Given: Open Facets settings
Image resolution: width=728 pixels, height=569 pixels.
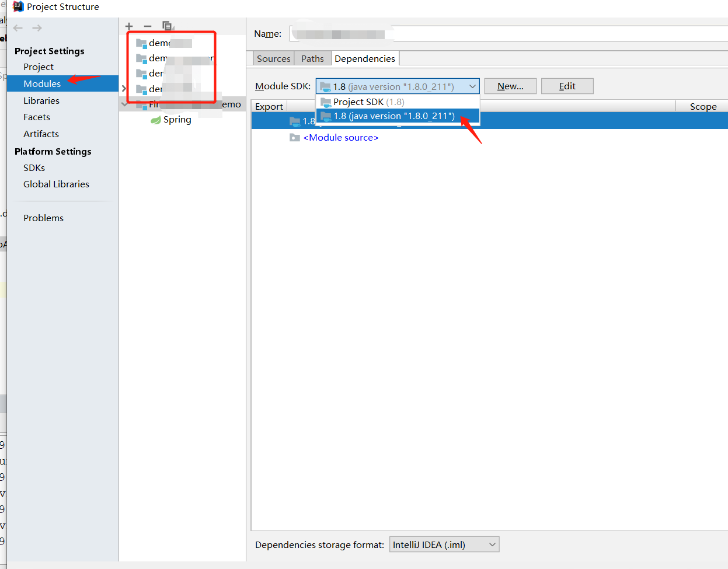Looking at the screenshot, I should click(x=37, y=117).
